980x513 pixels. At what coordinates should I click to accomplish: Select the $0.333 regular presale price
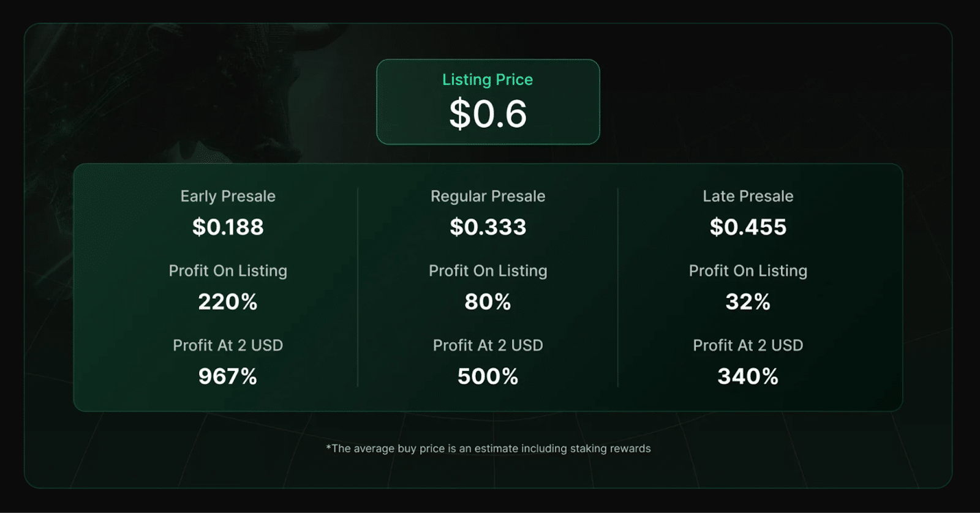click(488, 227)
